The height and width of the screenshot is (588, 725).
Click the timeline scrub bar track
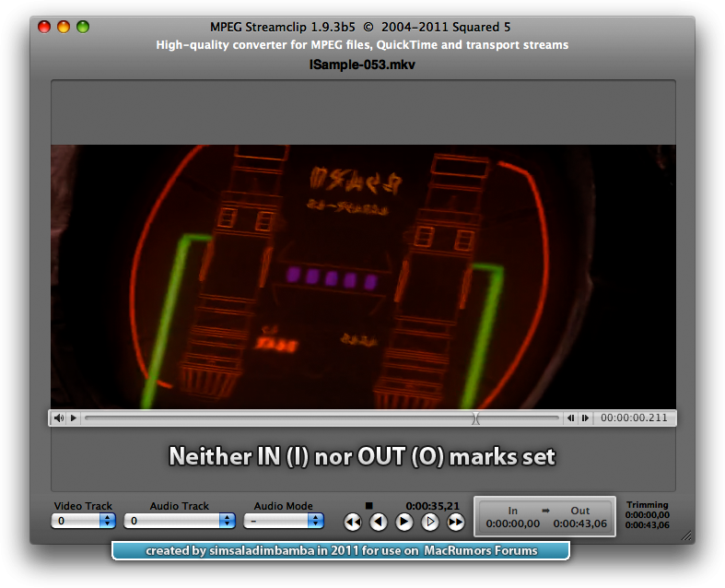click(x=322, y=417)
